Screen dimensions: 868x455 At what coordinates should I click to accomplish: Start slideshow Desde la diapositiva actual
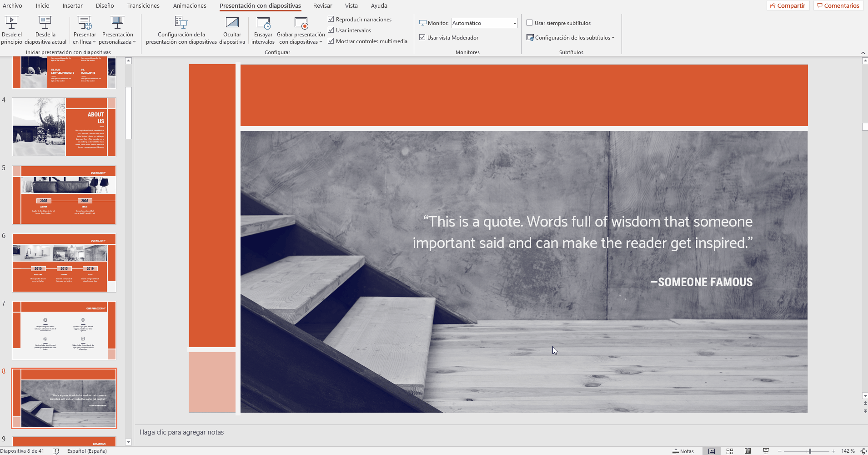45,30
